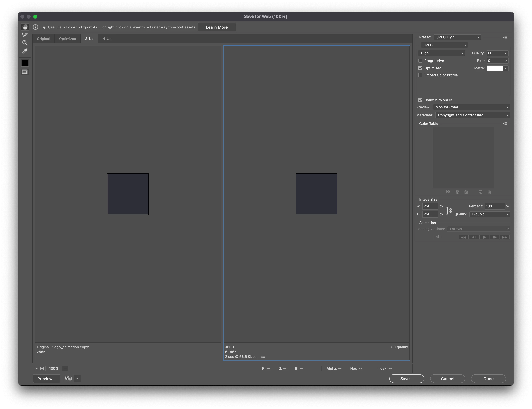Click the Learn More button

[217, 27]
